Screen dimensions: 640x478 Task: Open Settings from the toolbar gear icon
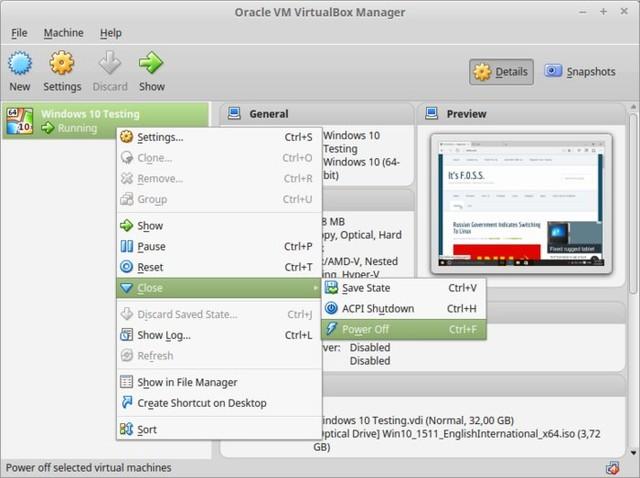pyautogui.click(x=62, y=68)
